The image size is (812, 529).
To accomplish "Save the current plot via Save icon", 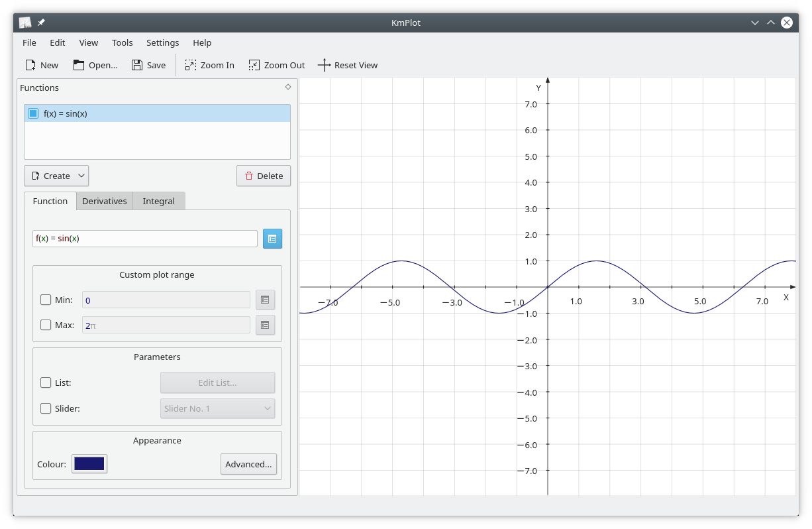I will click(148, 65).
